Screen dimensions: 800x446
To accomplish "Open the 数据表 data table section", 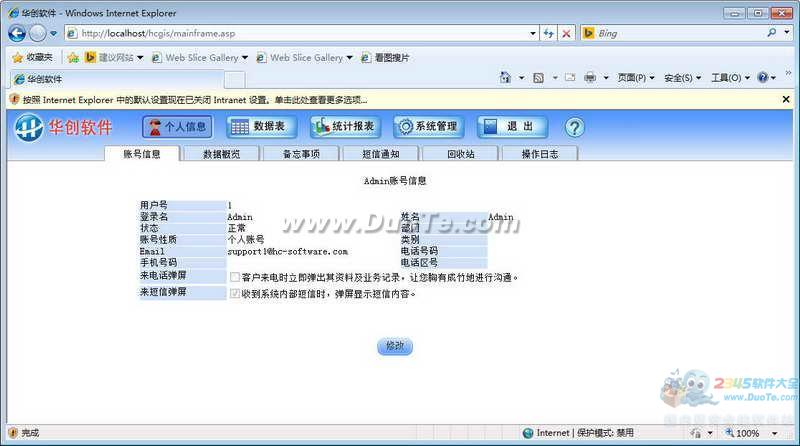I will coord(260,127).
